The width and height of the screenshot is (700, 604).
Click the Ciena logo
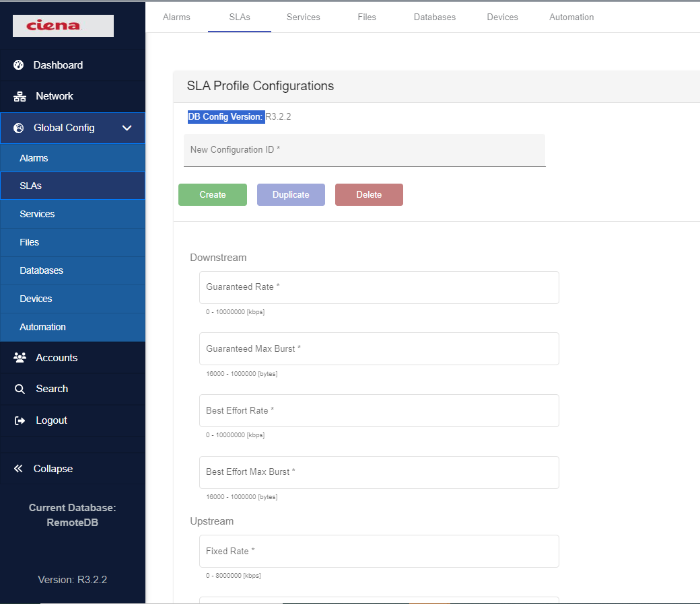63,26
